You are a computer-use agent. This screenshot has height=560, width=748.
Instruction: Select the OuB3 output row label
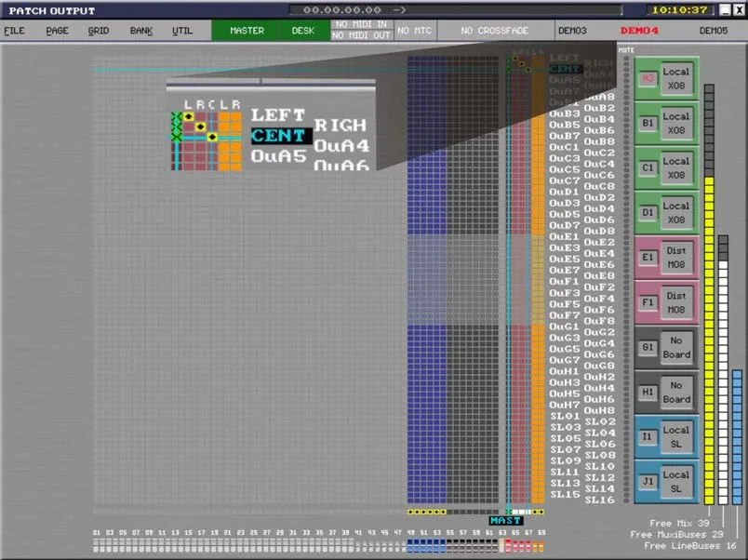[565, 113]
